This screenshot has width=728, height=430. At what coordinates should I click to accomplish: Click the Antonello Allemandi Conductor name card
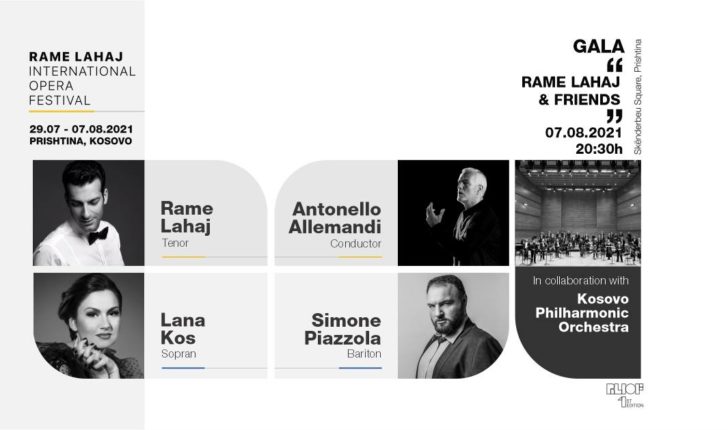coord(336,213)
